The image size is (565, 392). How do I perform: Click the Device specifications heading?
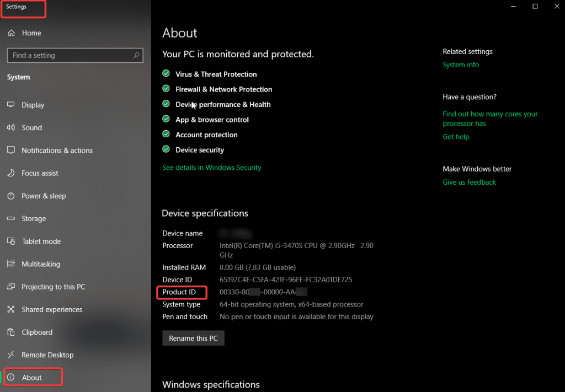pos(205,213)
